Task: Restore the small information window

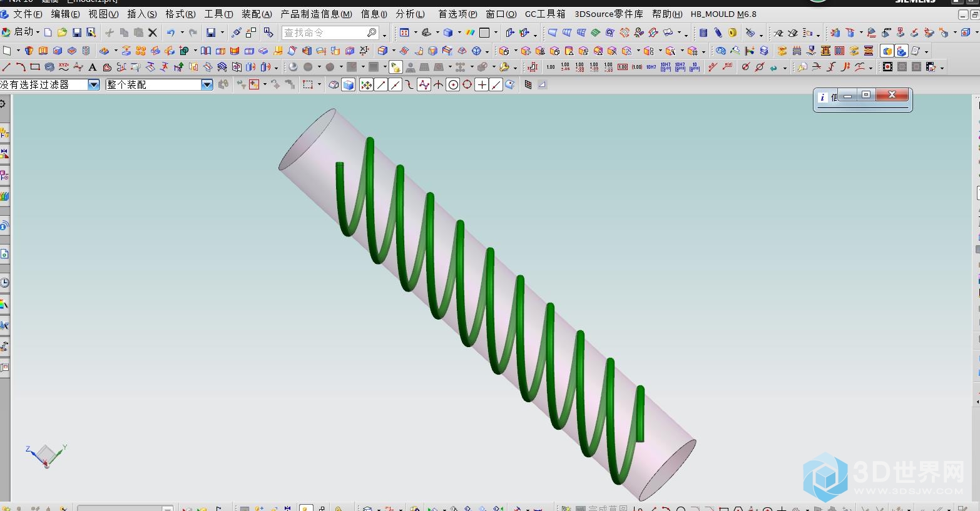Action: click(x=866, y=94)
